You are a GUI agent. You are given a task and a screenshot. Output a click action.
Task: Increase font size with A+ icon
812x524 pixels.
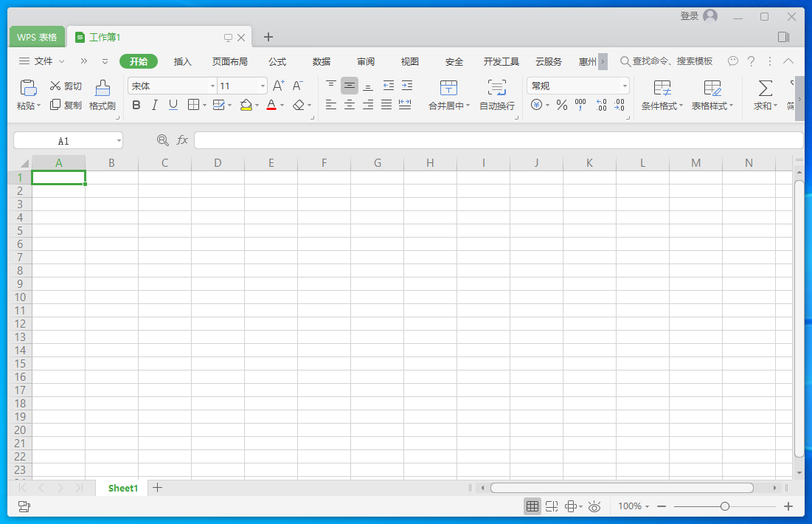pos(279,86)
